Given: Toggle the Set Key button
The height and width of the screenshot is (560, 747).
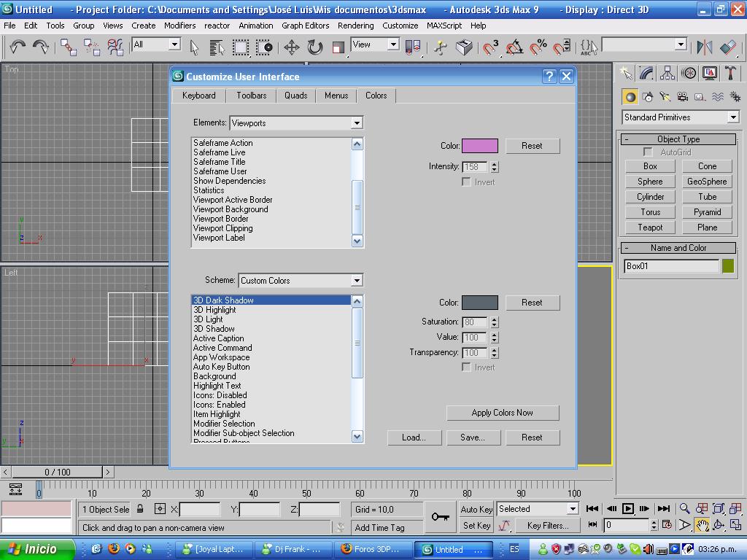Looking at the screenshot, I should pos(476,525).
